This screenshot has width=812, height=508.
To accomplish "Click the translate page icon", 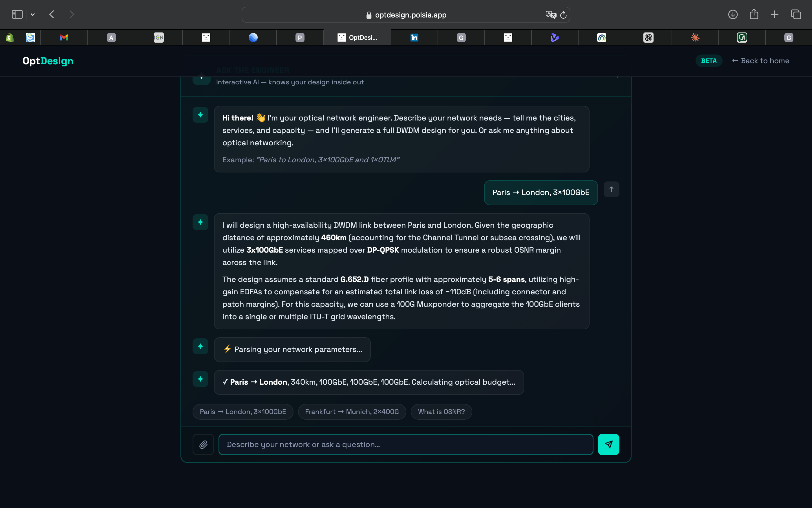I will (x=551, y=15).
